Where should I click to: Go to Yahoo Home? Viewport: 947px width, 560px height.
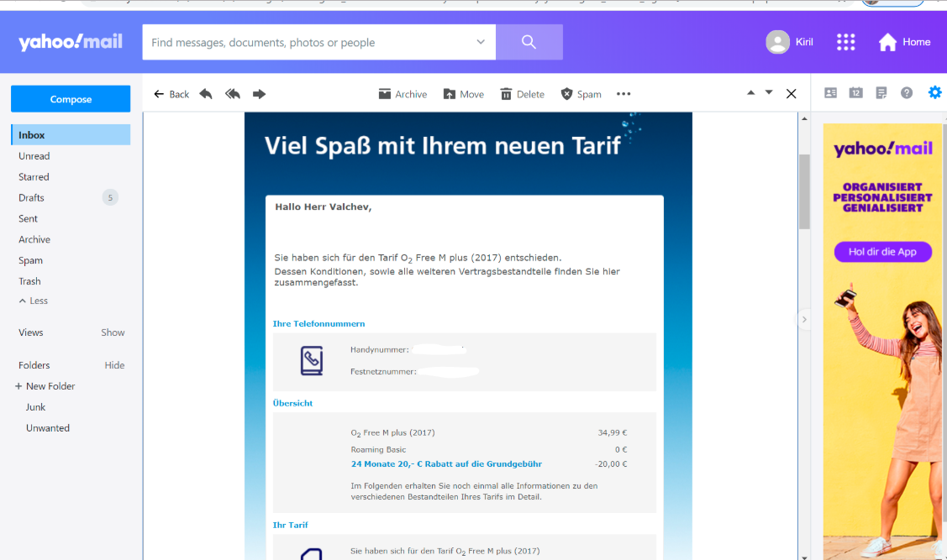click(904, 42)
